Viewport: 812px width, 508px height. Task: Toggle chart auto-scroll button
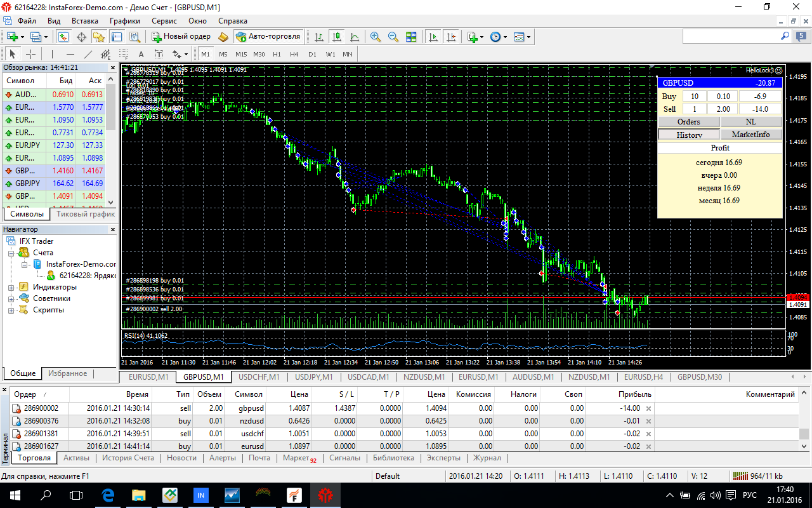[x=434, y=37]
